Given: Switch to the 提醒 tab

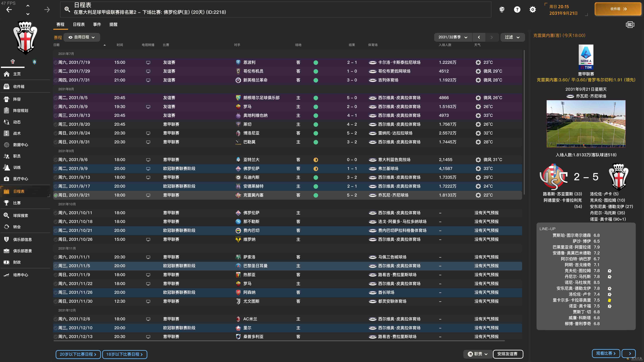Looking at the screenshot, I should 113,24.
